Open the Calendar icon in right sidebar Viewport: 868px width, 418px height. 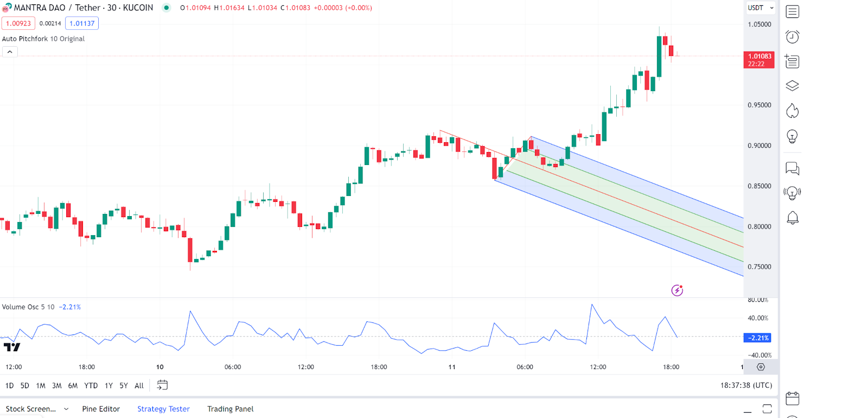[792, 398]
